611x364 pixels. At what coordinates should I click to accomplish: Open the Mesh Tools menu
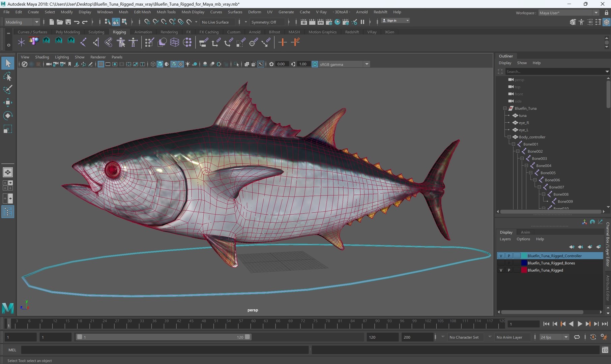tap(166, 12)
